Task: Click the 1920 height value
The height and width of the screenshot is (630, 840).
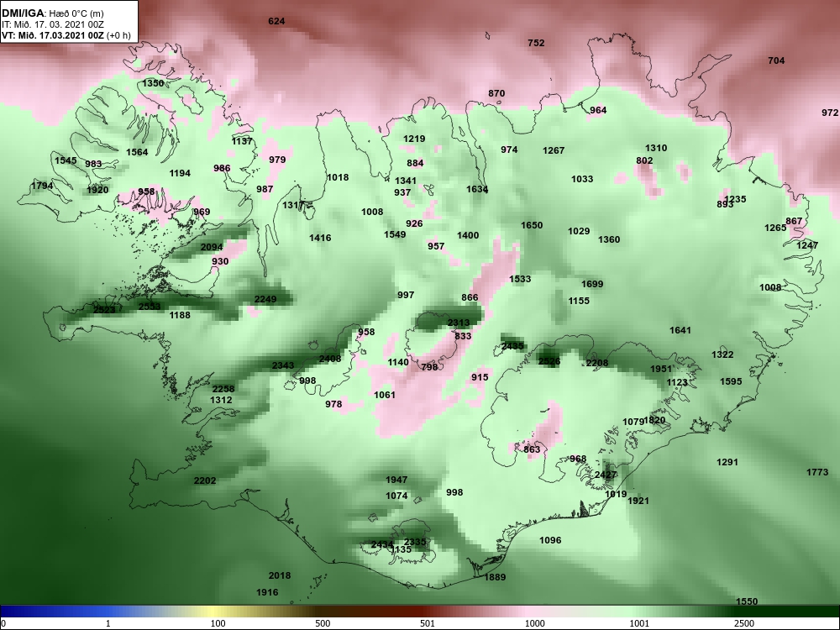Action: pos(97,190)
